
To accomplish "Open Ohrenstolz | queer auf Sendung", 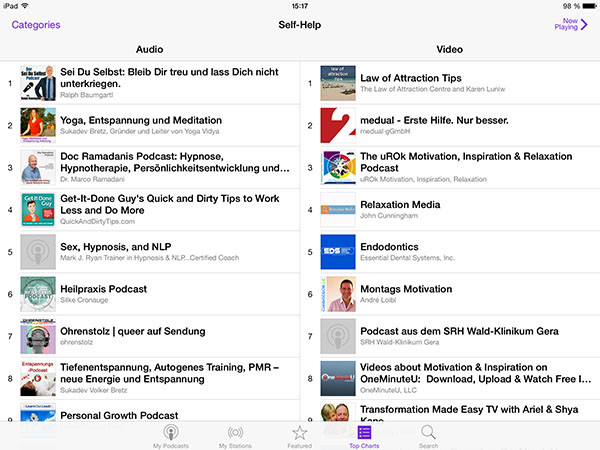I will 133,331.
